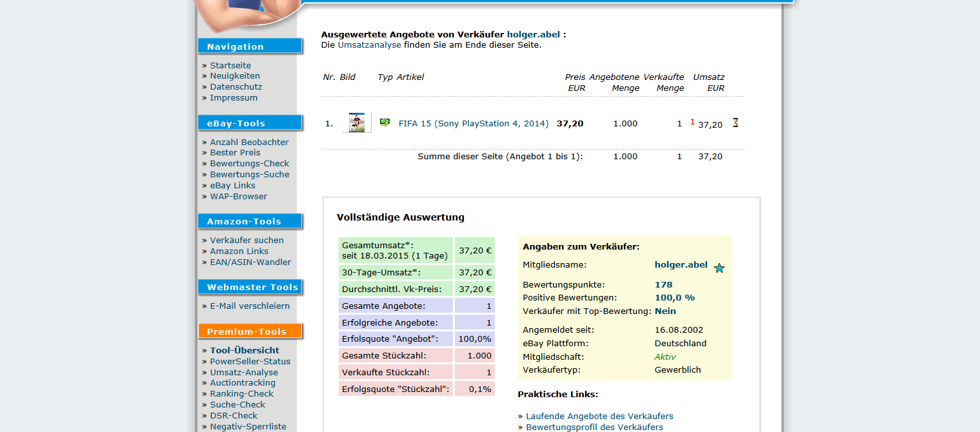Open Laufende Angebote des Verkäufers link
The width and height of the screenshot is (980, 432).
[x=599, y=416]
